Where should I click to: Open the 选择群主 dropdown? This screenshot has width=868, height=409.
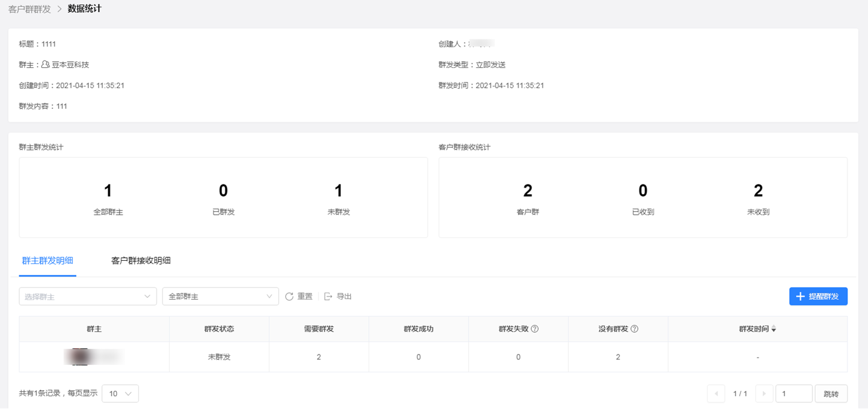88,296
